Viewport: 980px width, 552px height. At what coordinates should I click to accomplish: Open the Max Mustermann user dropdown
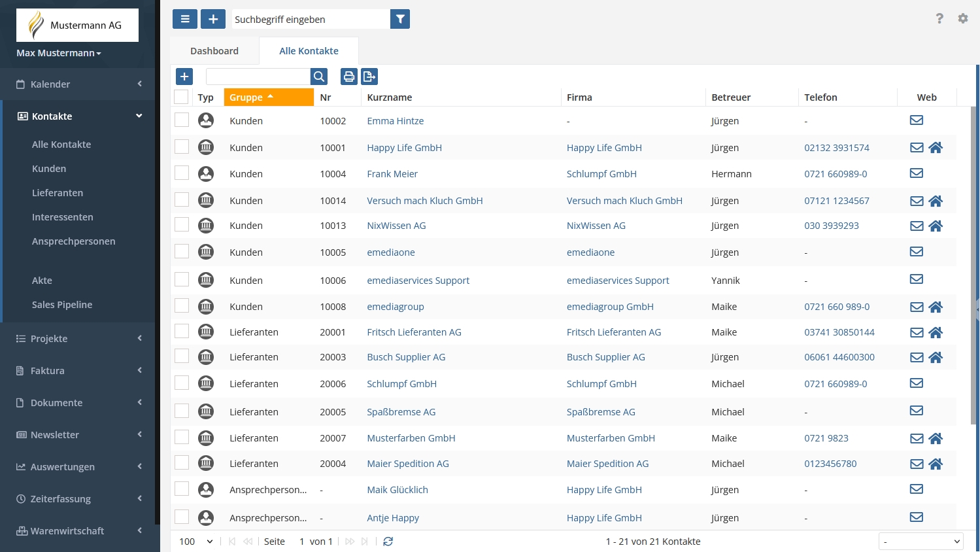[59, 53]
